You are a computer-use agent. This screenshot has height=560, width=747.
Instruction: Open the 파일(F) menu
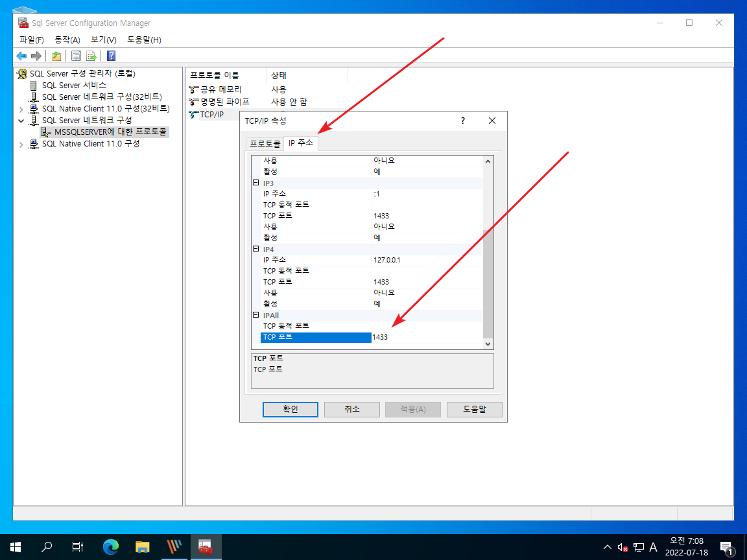pyautogui.click(x=31, y=40)
